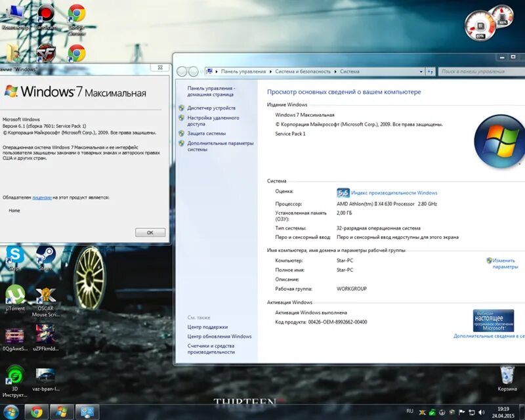
Task: Open the network icon in the system tray
Action: coord(472,412)
